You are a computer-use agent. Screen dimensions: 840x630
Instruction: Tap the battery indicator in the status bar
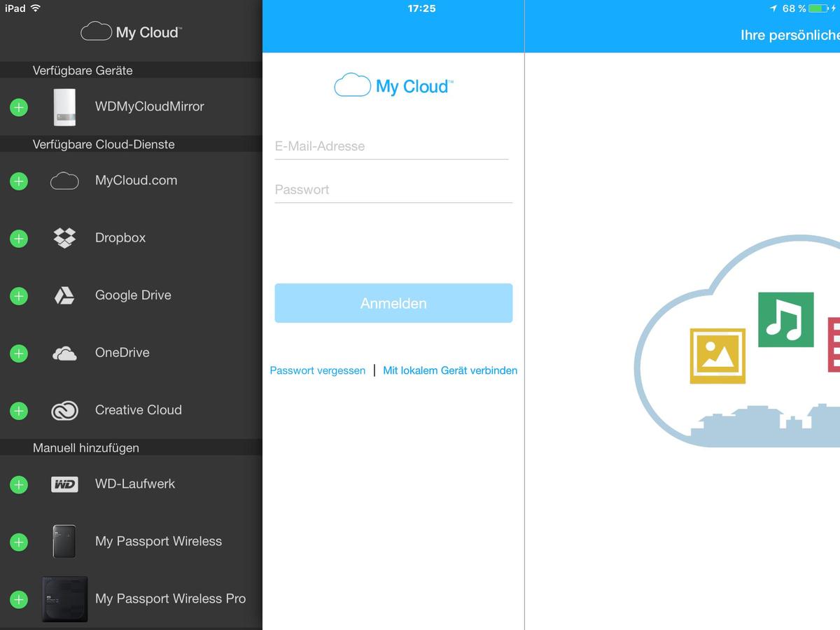pos(818,8)
